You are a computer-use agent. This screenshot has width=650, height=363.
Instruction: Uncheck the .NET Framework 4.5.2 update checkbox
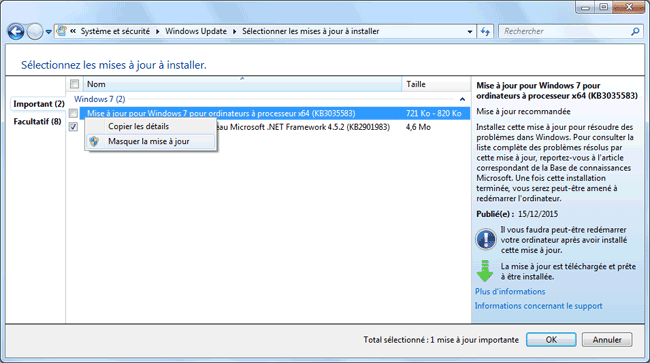pyautogui.click(x=73, y=127)
